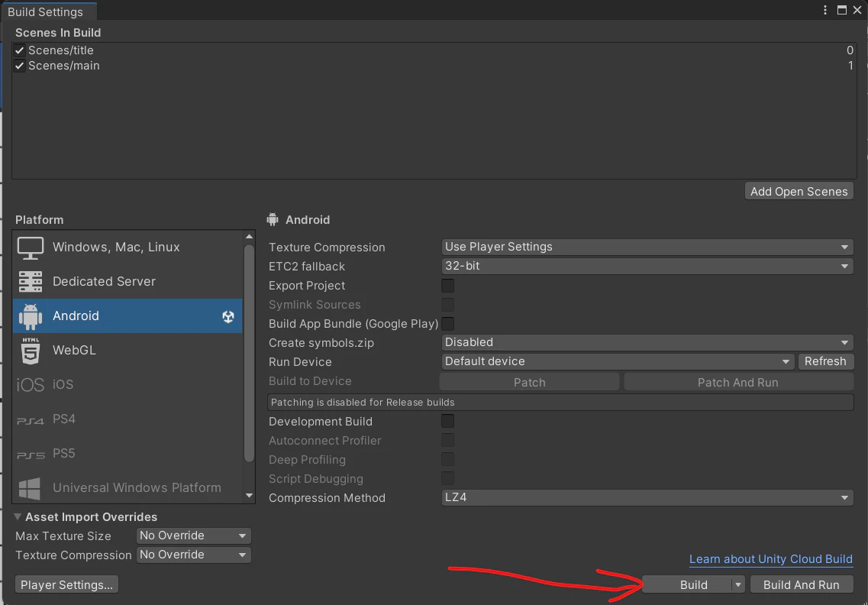Click the PS4 platform label
The width and height of the screenshot is (868, 605).
(x=63, y=419)
